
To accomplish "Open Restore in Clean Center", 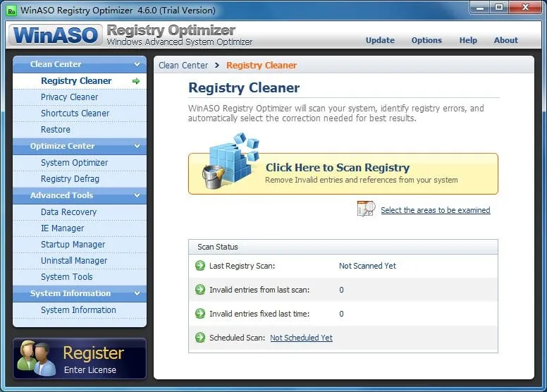I will point(80,130).
